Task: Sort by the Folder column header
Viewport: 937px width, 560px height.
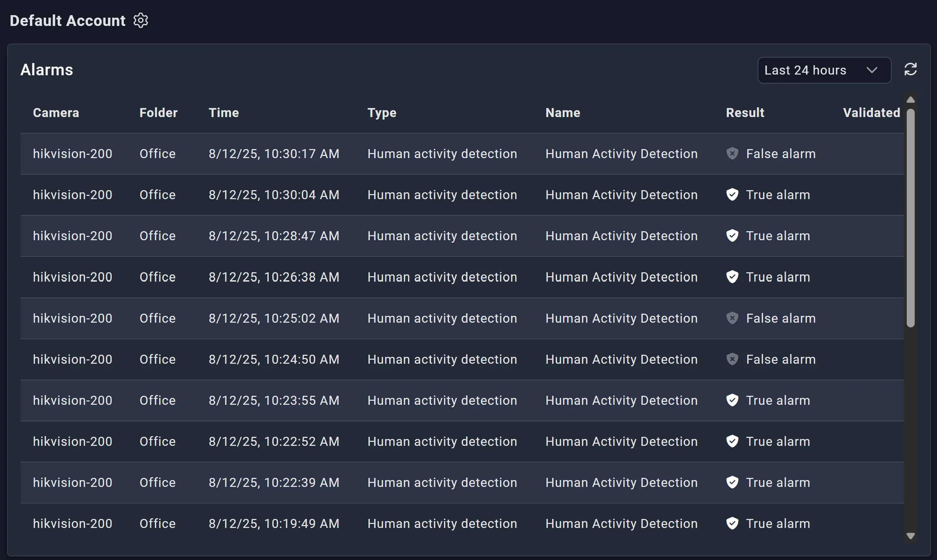Action: pyautogui.click(x=158, y=112)
